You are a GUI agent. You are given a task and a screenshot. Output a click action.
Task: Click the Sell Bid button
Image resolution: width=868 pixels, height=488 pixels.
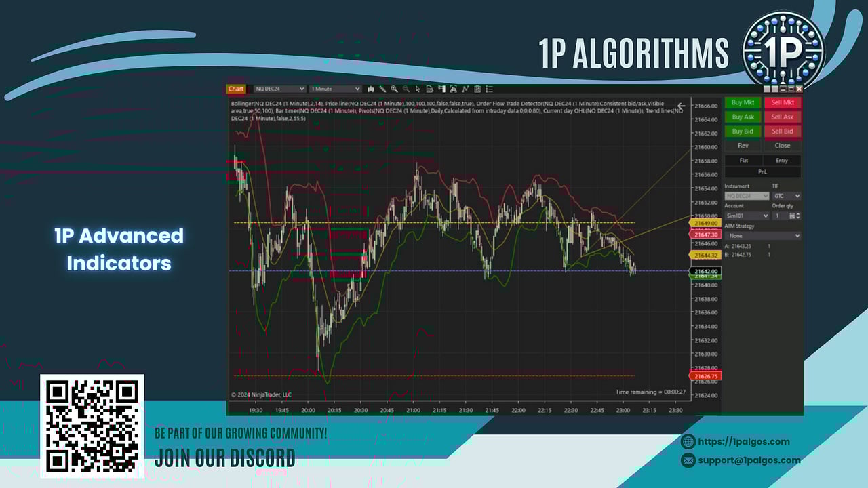click(x=783, y=131)
